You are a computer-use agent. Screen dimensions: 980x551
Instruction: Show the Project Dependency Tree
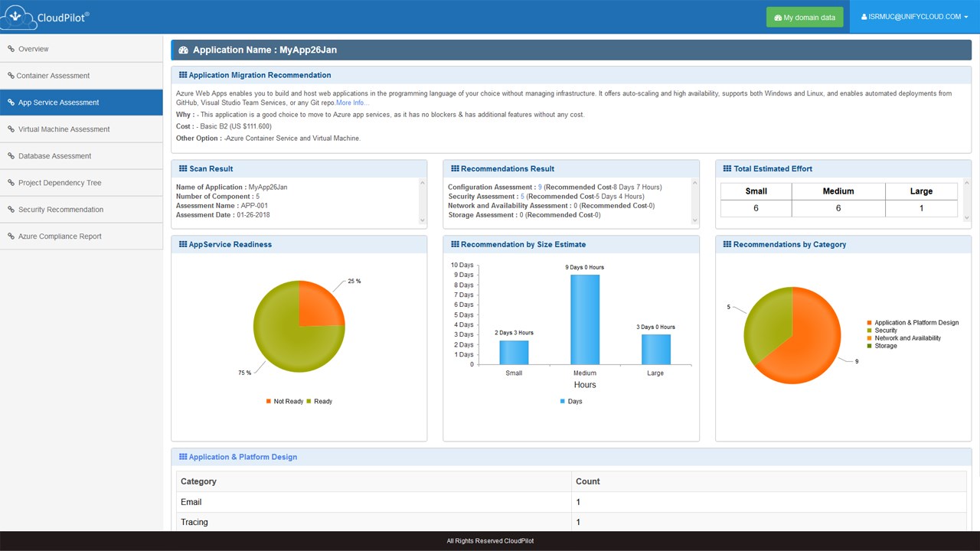click(81, 183)
